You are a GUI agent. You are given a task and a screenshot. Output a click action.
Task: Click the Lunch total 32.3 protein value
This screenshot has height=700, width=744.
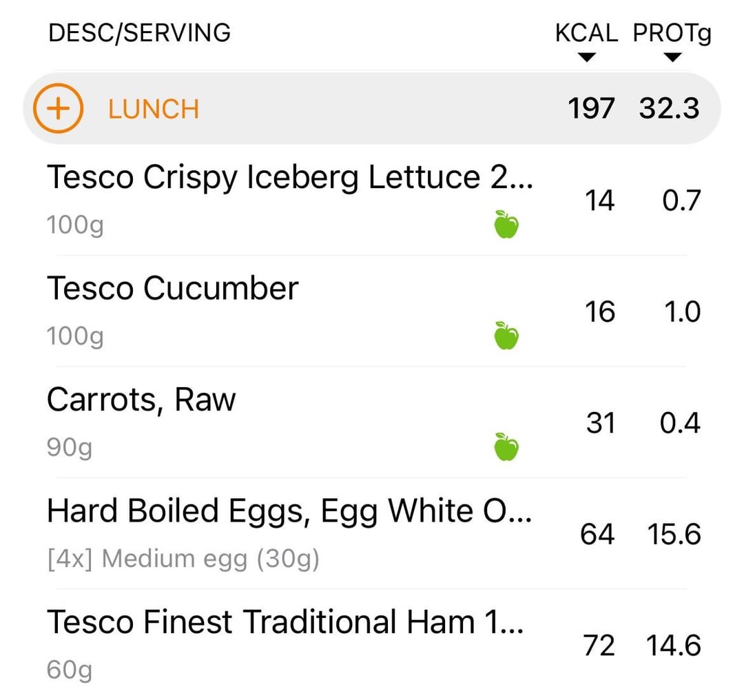tap(669, 108)
